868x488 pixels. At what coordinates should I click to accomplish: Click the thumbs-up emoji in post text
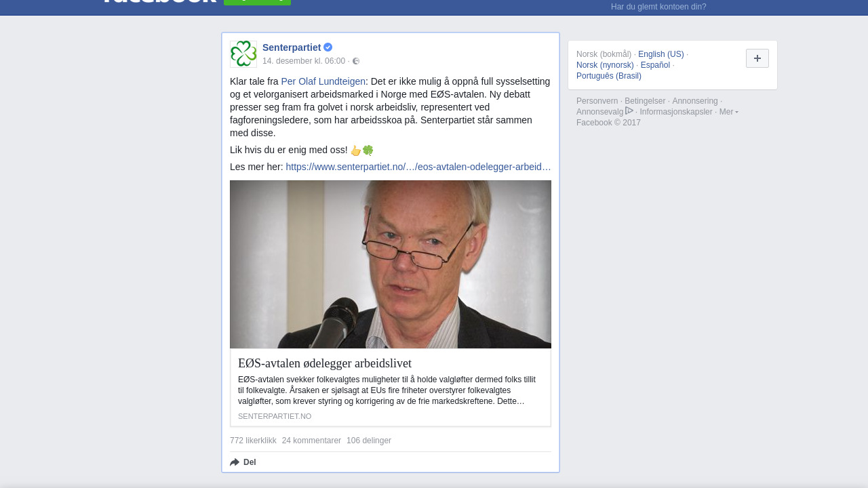pyautogui.click(x=356, y=150)
